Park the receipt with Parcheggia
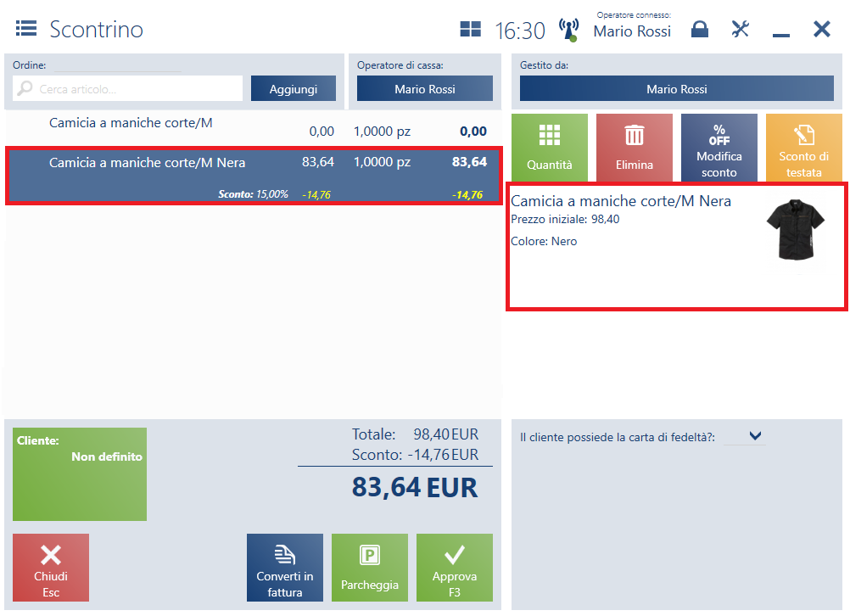The image size is (850, 616). click(369, 568)
